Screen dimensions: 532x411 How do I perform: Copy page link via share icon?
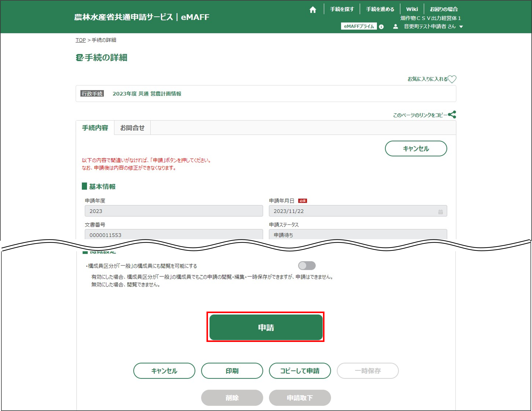452,115
